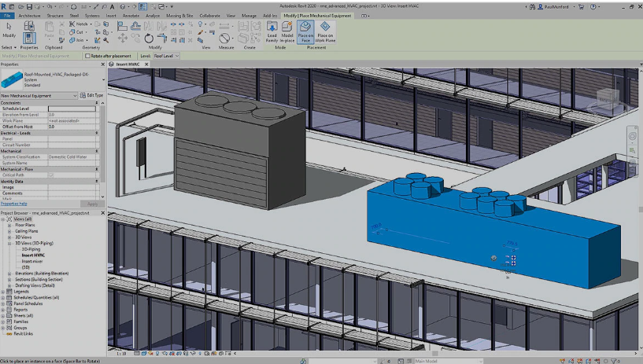This screenshot has width=643, height=364.
Task: Click the Properties help link
Action: (13, 204)
